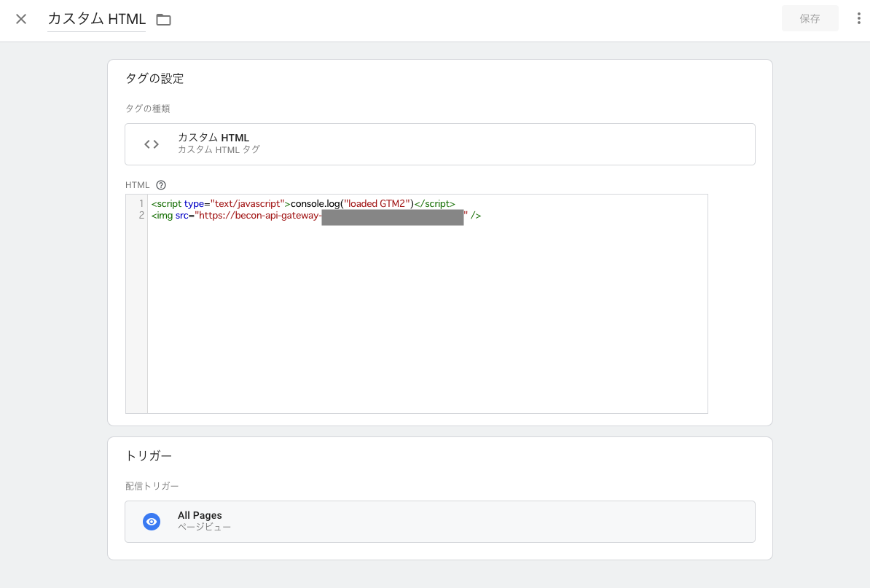Open the All Pages trigger row
Screen dimensions: 870x588
(x=440, y=522)
